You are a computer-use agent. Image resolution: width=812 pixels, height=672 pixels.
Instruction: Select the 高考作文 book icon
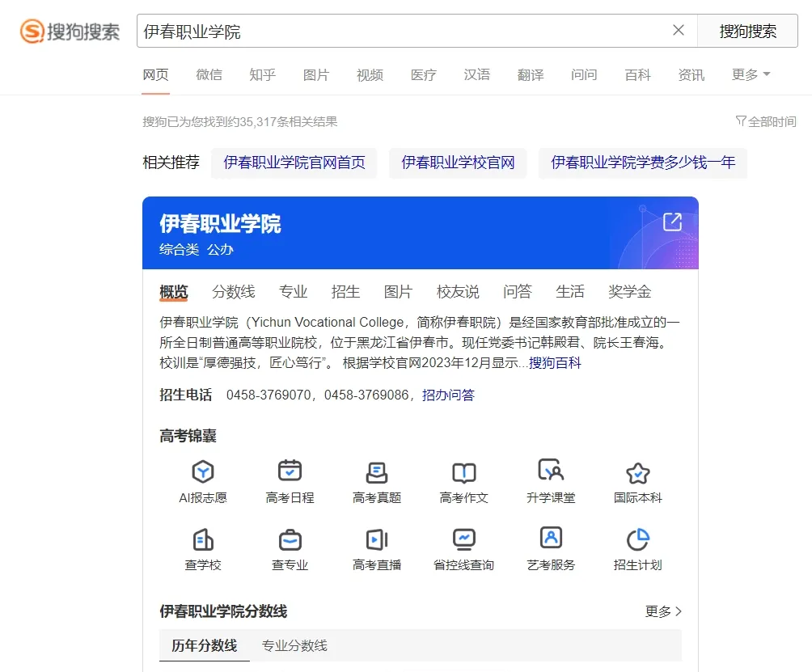[x=463, y=472]
